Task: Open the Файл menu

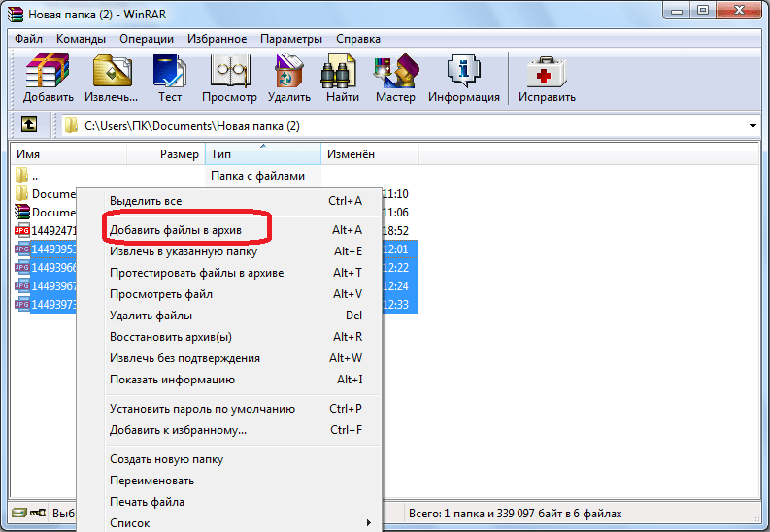Action: [28, 39]
